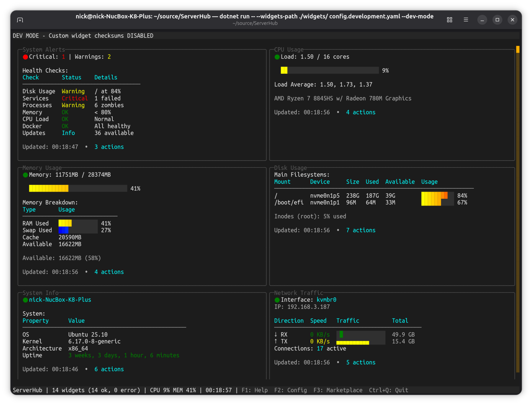This screenshot has width=532, height=405.
Task: Click the orange scrollbar thumb on right
Action: click(x=518, y=49)
